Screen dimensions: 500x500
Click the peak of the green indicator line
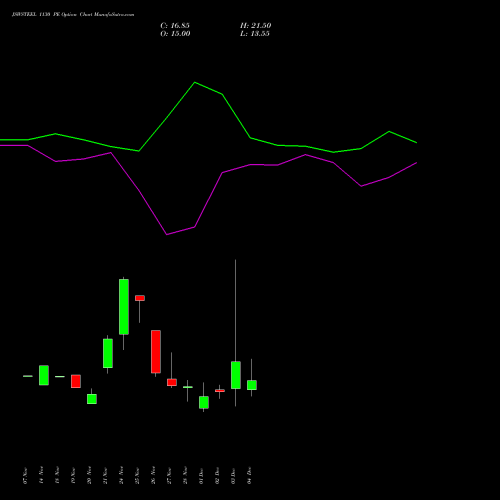pyautogui.click(x=195, y=82)
